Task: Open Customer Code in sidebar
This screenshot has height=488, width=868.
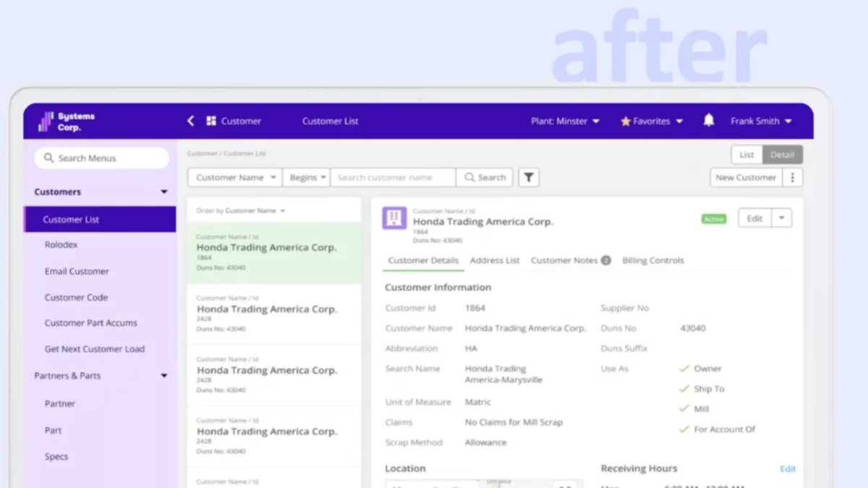Action: [x=76, y=297]
